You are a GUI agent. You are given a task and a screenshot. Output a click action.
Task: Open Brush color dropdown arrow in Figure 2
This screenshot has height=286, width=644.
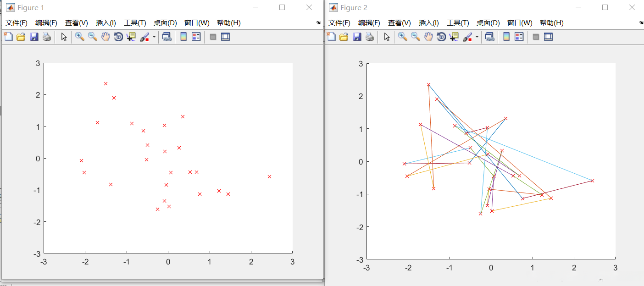tap(477, 37)
